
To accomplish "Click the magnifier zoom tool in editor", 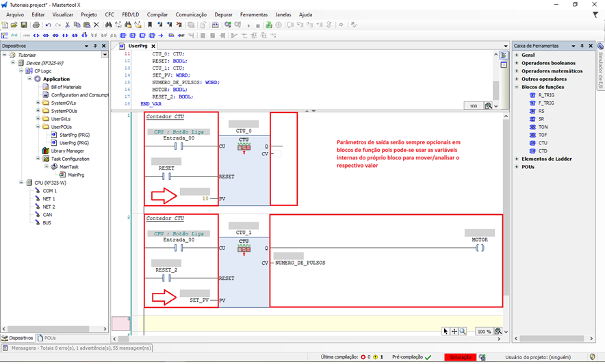I will tap(463, 331).
